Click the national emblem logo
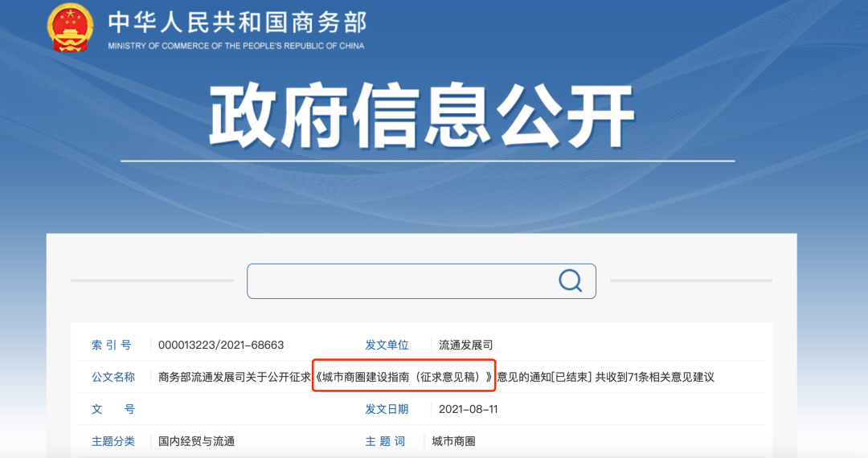This screenshot has height=458, width=868. (70, 27)
